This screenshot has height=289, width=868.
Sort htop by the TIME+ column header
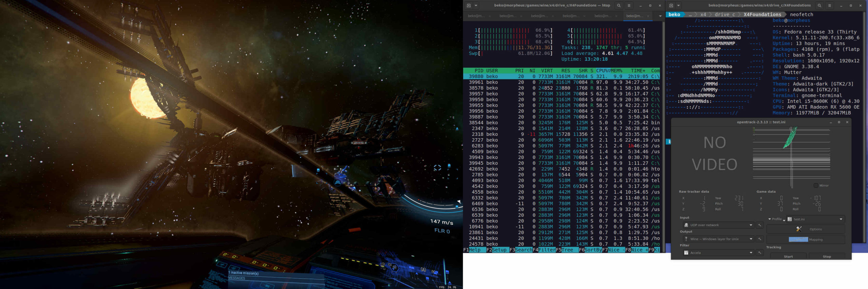(638, 70)
